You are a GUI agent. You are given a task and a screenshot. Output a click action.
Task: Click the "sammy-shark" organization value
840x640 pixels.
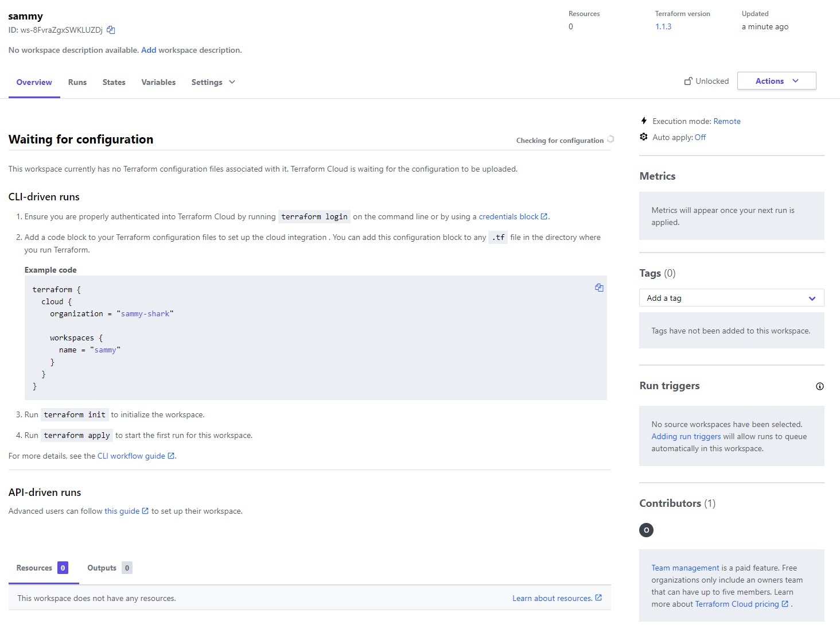point(145,313)
